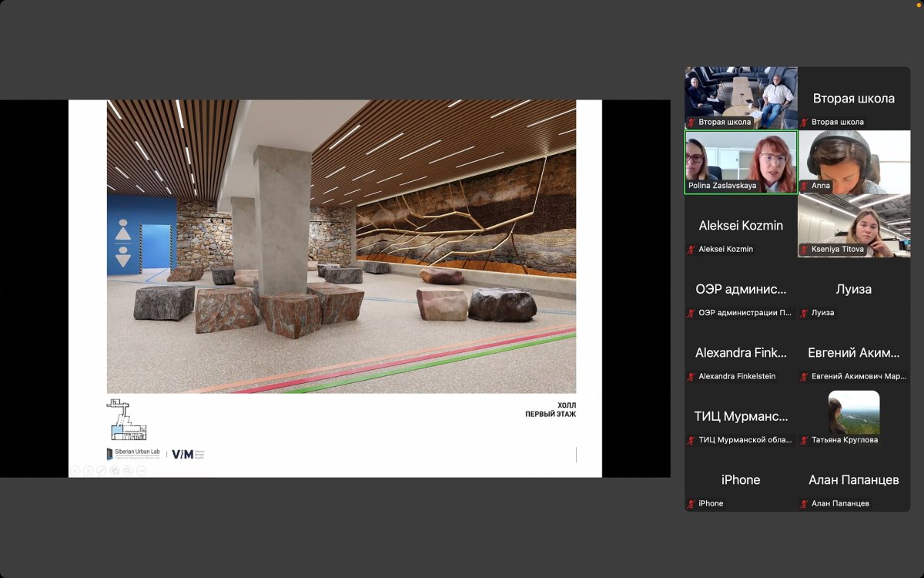This screenshot has width=924, height=578.
Task: Click Anna's muted microphone icon
Action: 805,186
